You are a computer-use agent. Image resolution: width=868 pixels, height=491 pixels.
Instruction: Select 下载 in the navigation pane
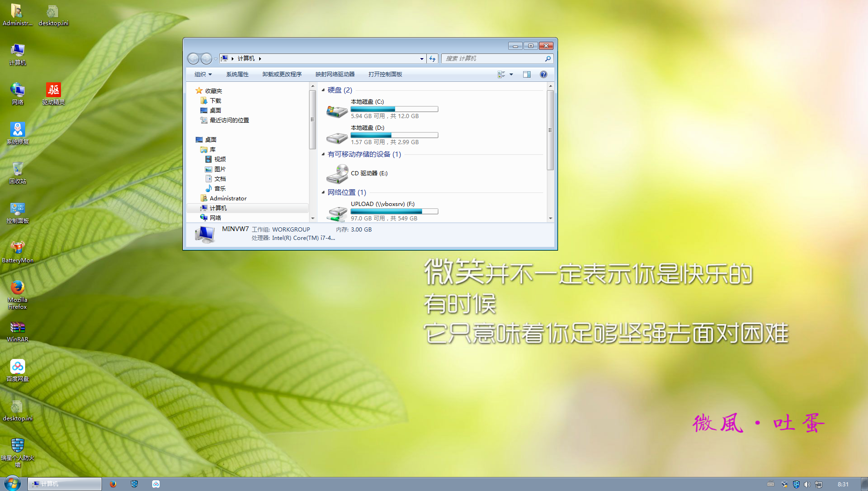(215, 100)
